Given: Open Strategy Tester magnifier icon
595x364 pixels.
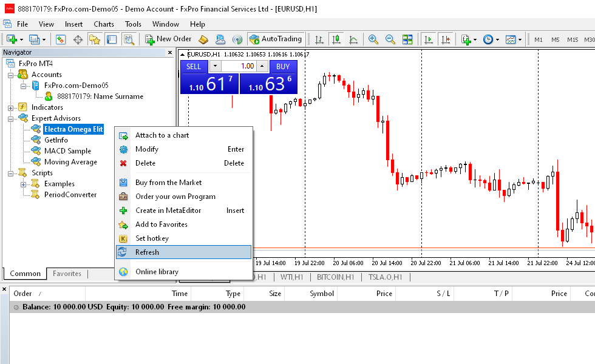Looking at the screenshot, I should (x=129, y=39).
